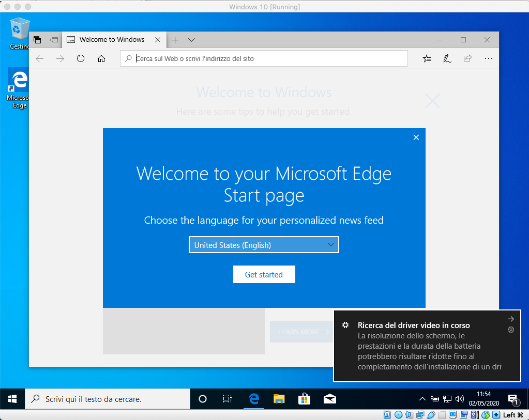The image size is (529, 420).
Task: Click the browser forward arrow
Action: [x=60, y=59]
